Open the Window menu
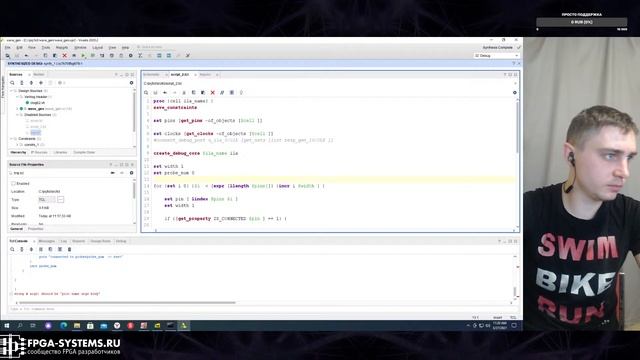 [80, 48]
